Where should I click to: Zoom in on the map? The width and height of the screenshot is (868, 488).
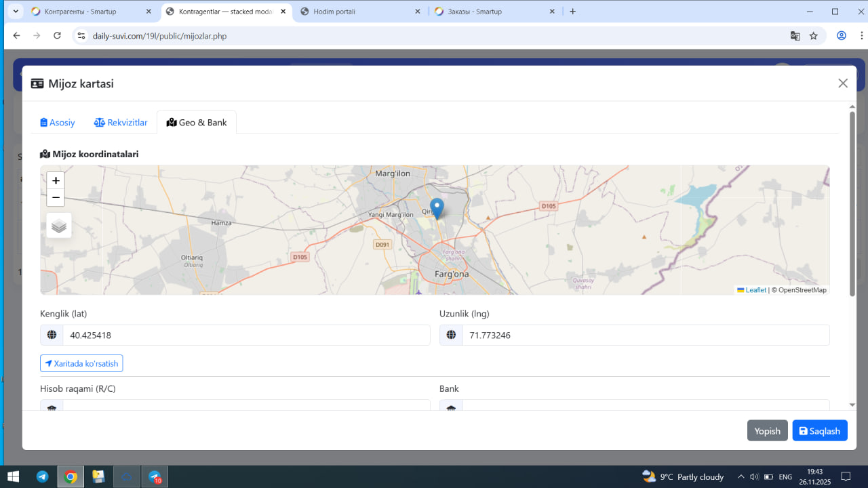coord(56,181)
